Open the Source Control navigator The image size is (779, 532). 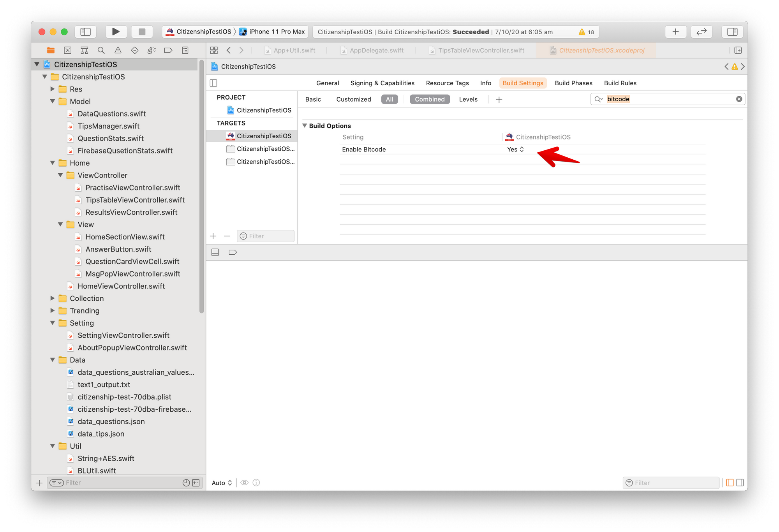pyautogui.click(x=67, y=50)
